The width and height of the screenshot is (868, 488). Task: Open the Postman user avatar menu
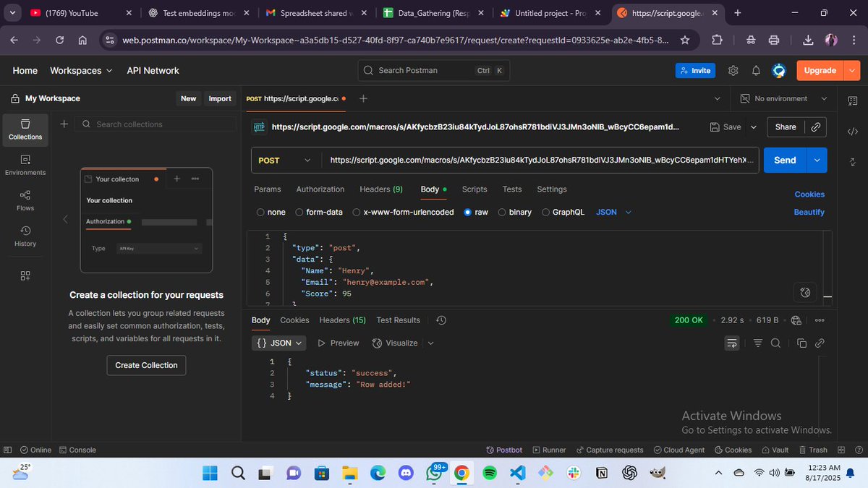pyautogui.click(x=779, y=70)
